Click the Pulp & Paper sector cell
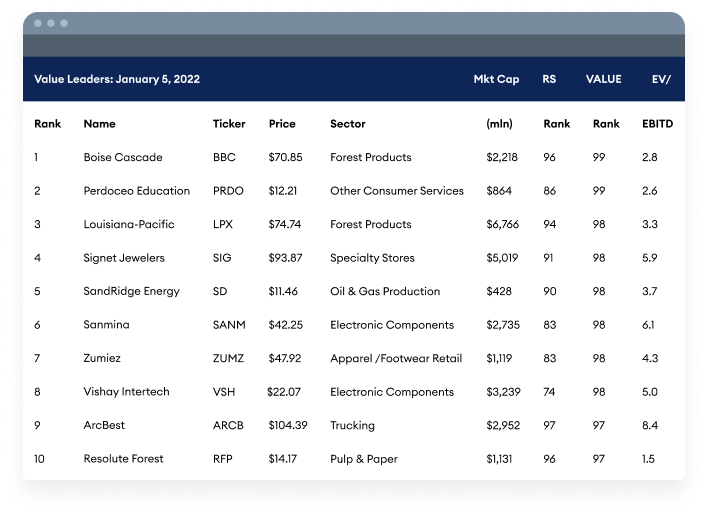Viewport: 708px width, 514px height. pos(364,459)
